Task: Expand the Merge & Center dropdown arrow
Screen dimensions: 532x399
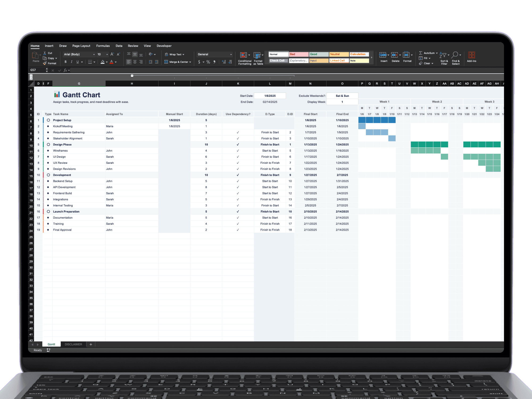Action: pyautogui.click(x=190, y=62)
